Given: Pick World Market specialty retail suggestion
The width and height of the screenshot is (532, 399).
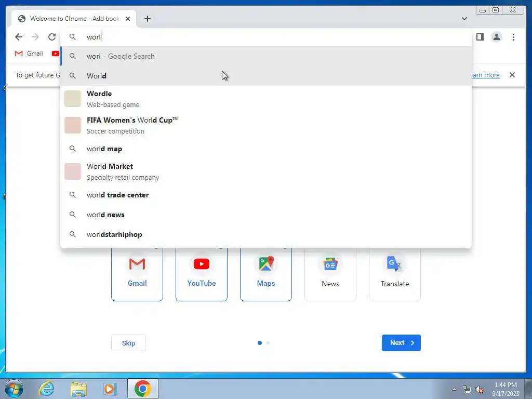Looking at the screenshot, I should (265, 171).
